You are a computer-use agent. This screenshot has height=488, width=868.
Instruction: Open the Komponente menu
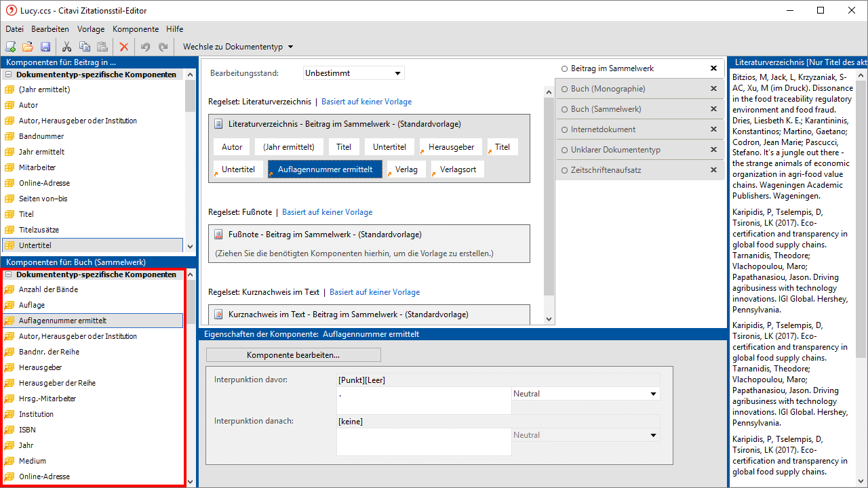pyautogui.click(x=136, y=29)
